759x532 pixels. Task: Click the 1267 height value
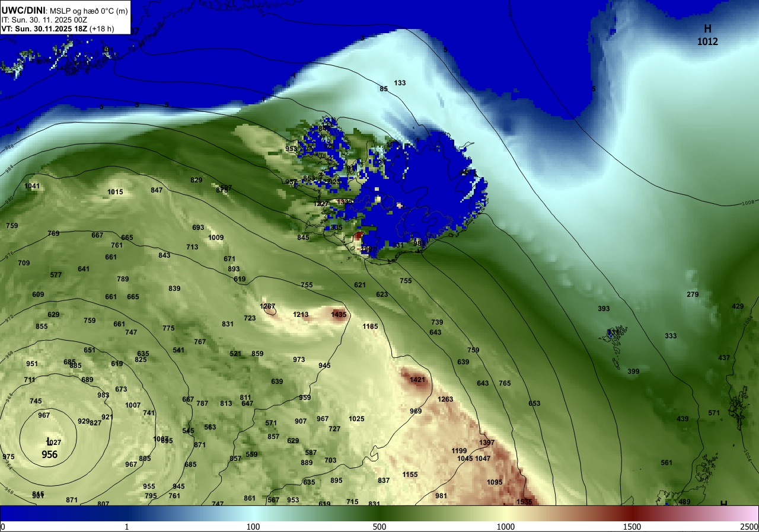(267, 306)
